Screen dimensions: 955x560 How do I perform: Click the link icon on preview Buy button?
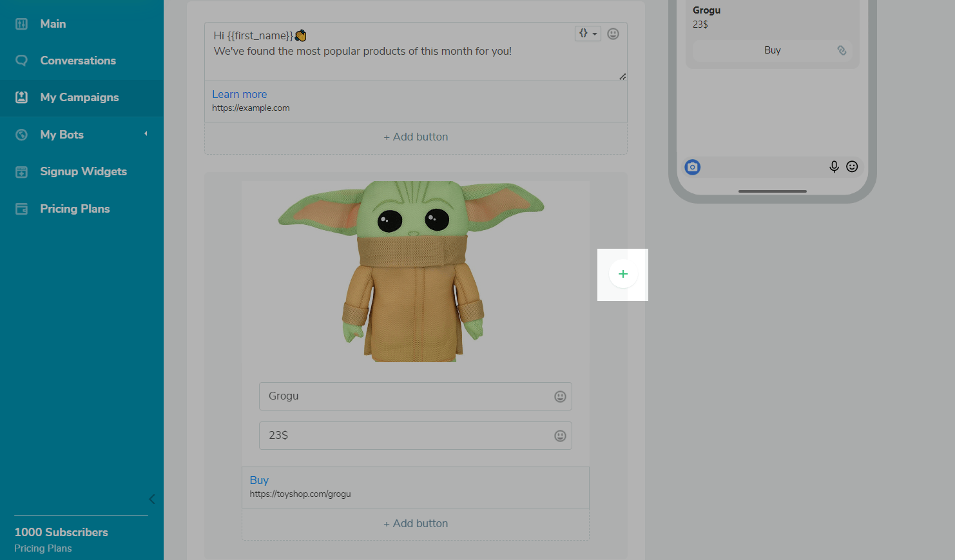coord(842,50)
